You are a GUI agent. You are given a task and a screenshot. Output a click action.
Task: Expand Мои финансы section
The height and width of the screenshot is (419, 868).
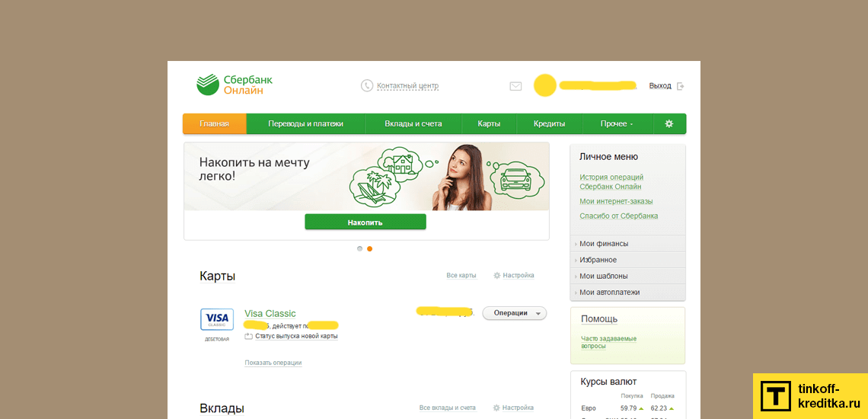click(627, 243)
